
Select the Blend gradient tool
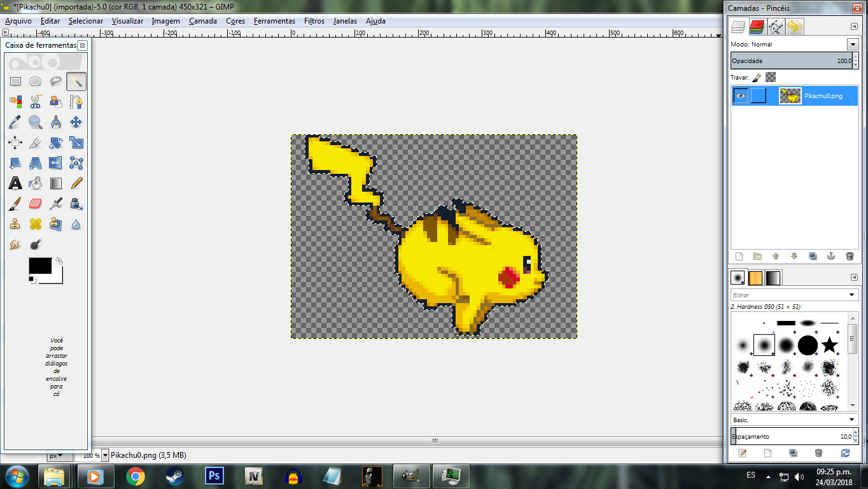(56, 183)
